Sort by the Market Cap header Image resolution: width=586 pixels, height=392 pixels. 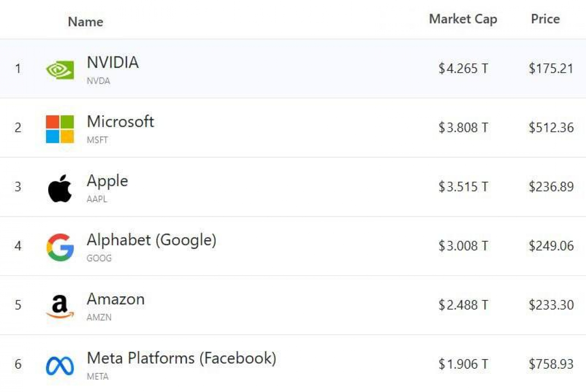click(x=463, y=19)
